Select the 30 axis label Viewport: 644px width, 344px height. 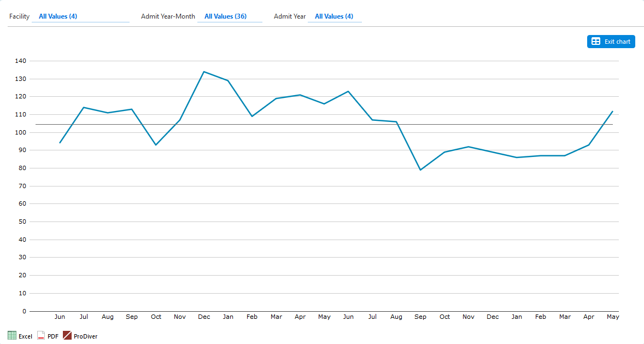point(22,257)
